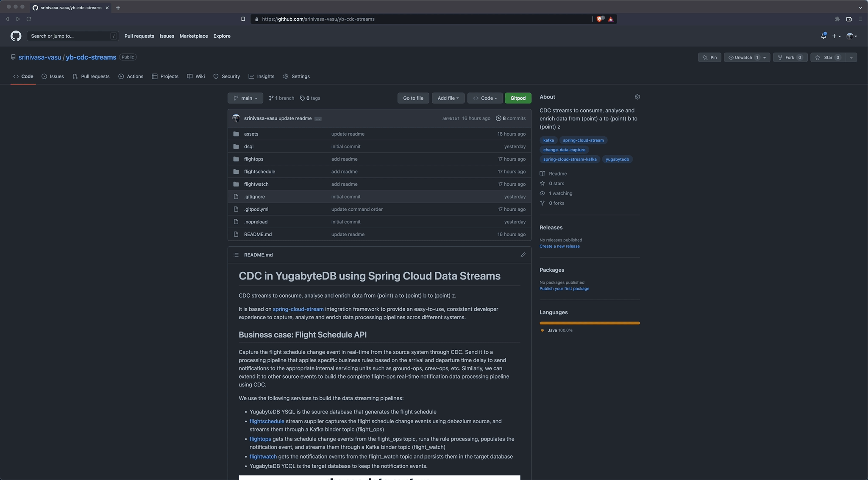Viewport: 868px width, 480px height.
Task: Open the Marketplace menu
Action: coord(193,36)
